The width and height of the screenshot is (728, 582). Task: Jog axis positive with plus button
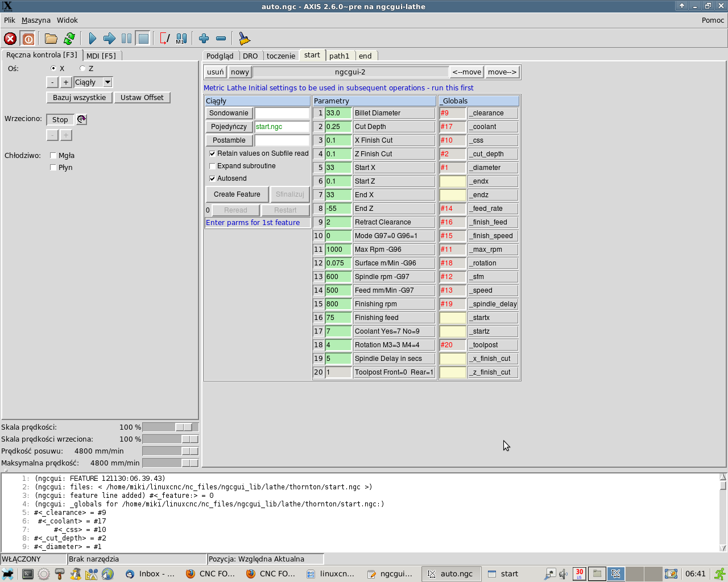[x=66, y=82]
